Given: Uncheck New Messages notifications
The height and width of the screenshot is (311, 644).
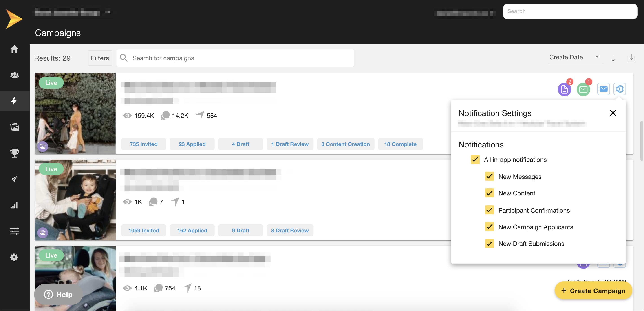Looking at the screenshot, I should (489, 176).
